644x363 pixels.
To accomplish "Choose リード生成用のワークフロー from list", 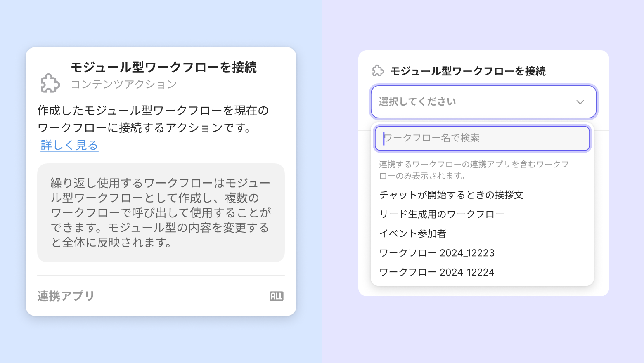I will 441,214.
